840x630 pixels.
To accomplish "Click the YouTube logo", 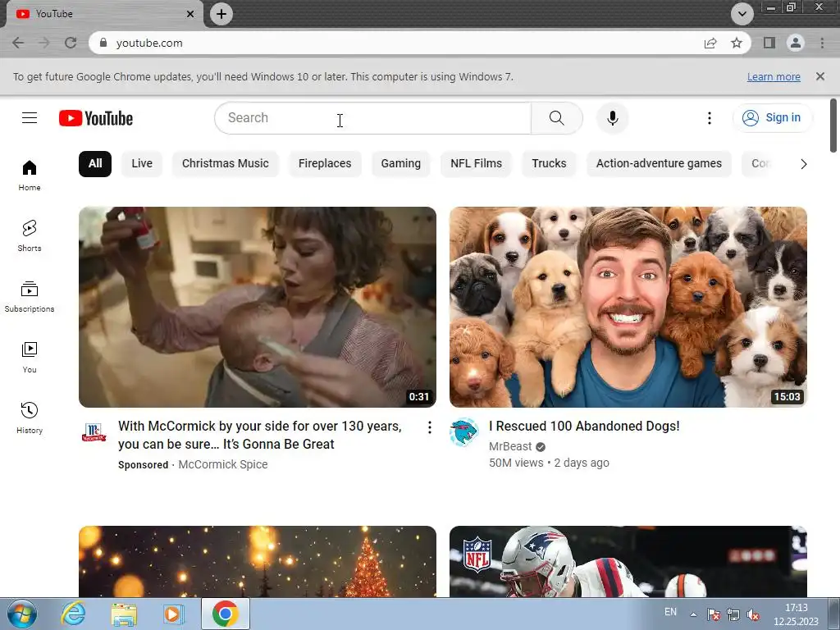I will pos(96,118).
